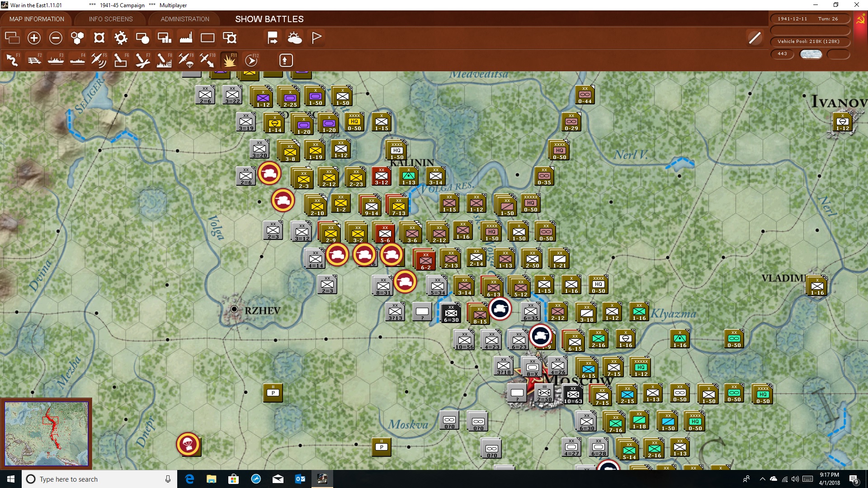This screenshot has height=488, width=868.
Task: Click the 1941-12-11 Turn 26 date box
Action: click(x=810, y=19)
